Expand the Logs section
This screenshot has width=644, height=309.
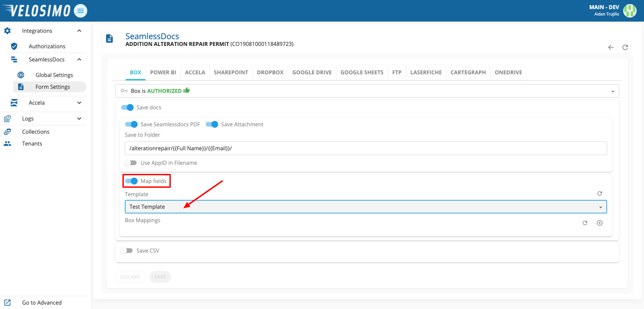pos(79,119)
